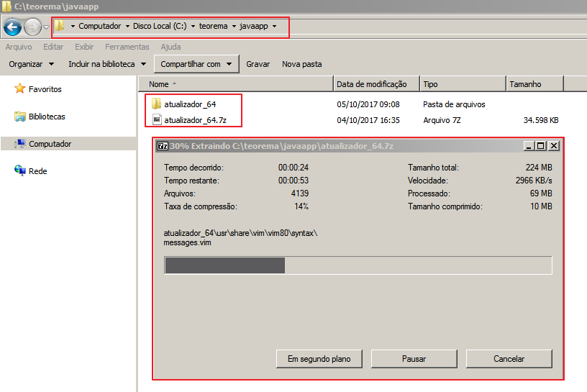Click the Tamanho total 224 MB value
This screenshot has width=587, height=392.
pos(539,168)
